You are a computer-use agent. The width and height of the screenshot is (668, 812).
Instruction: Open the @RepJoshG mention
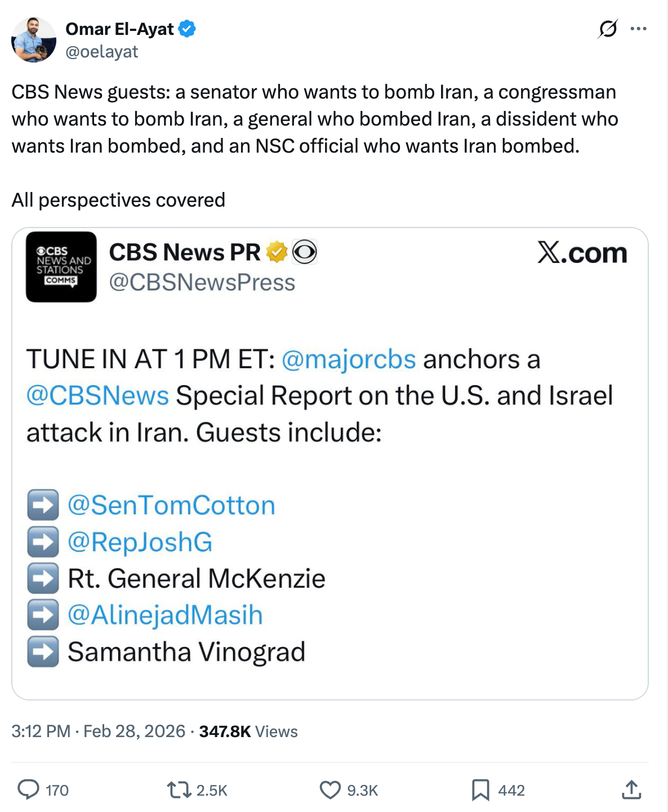point(140,542)
